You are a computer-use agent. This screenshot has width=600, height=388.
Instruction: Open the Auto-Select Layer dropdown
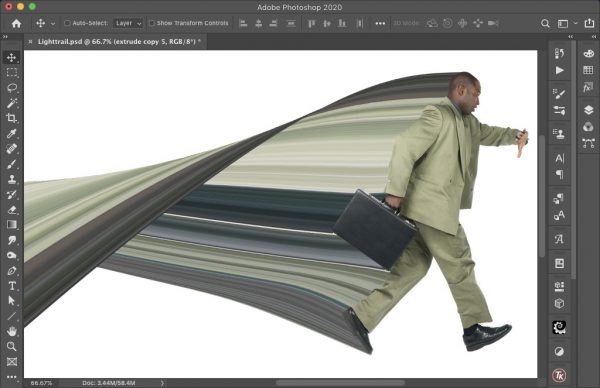coord(128,23)
